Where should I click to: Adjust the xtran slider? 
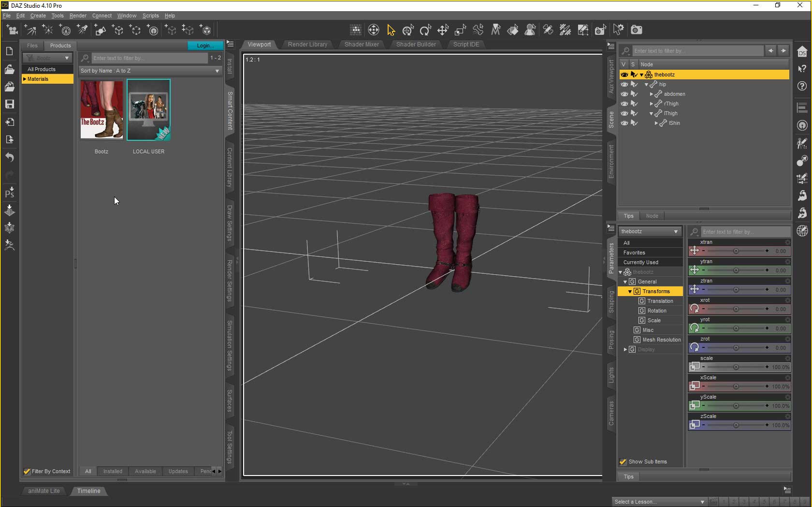pyautogui.click(x=736, y=251)
